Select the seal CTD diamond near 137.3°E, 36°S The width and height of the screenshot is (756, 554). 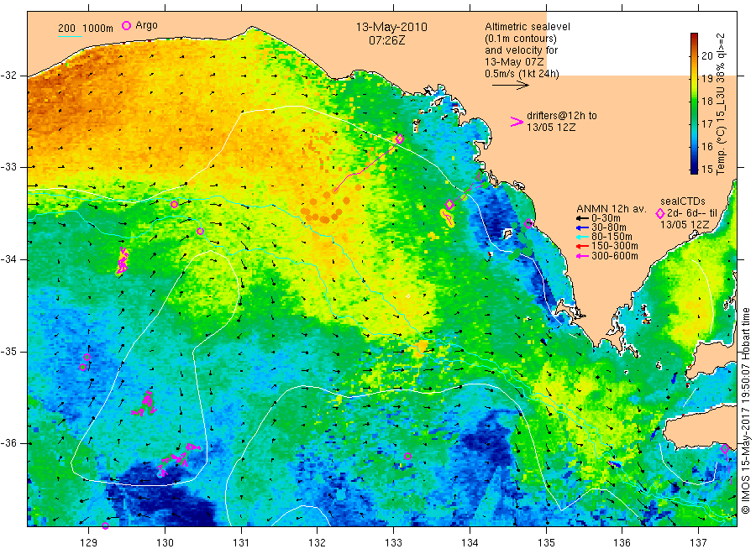tap(725, 448)
